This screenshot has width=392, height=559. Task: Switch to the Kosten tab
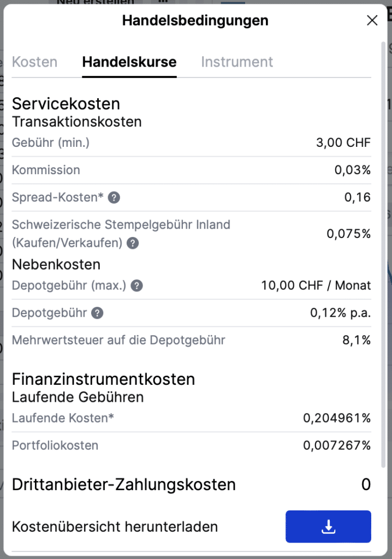(x=34, y=62)
